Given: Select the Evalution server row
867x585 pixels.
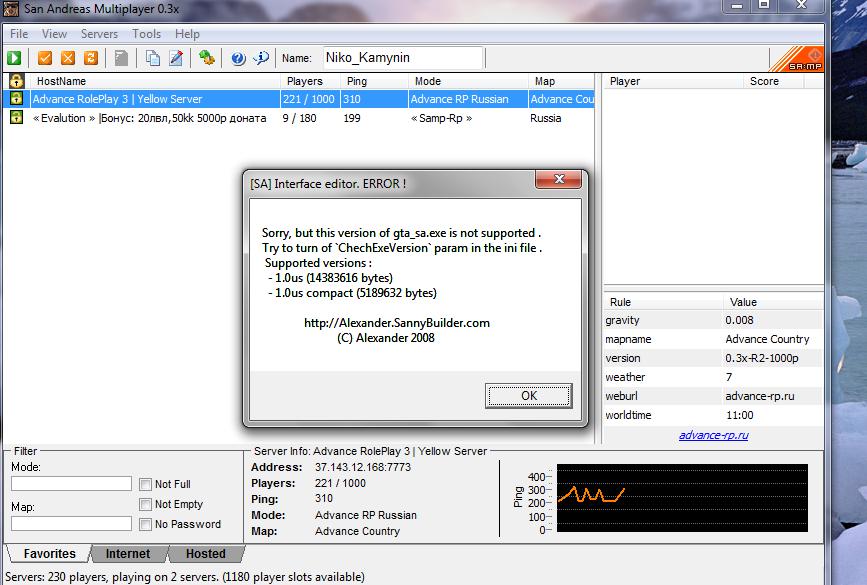Looking at the screenshot, I should [301, 118].
